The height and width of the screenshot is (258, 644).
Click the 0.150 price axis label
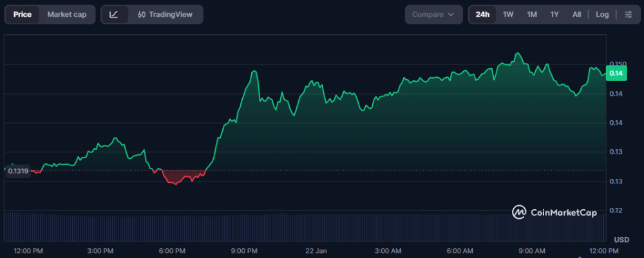pyautogui.click(x=617, y=63)
